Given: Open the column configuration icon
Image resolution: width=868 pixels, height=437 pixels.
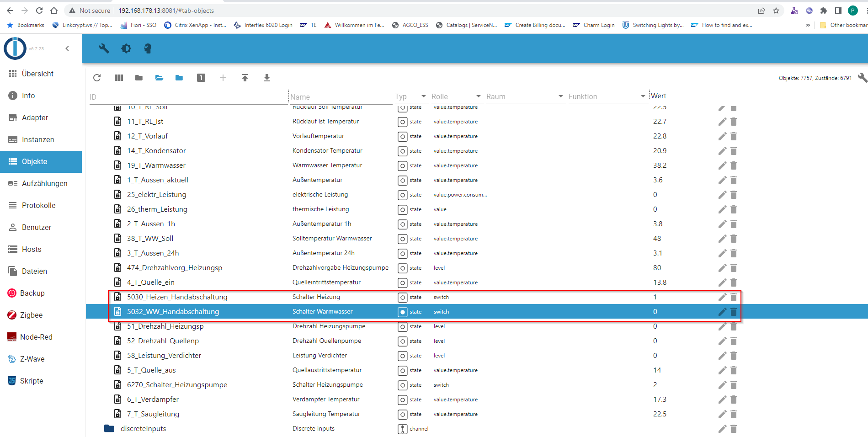Looking at the screenshot, I should pyautogui.click(x=119, y=78).
